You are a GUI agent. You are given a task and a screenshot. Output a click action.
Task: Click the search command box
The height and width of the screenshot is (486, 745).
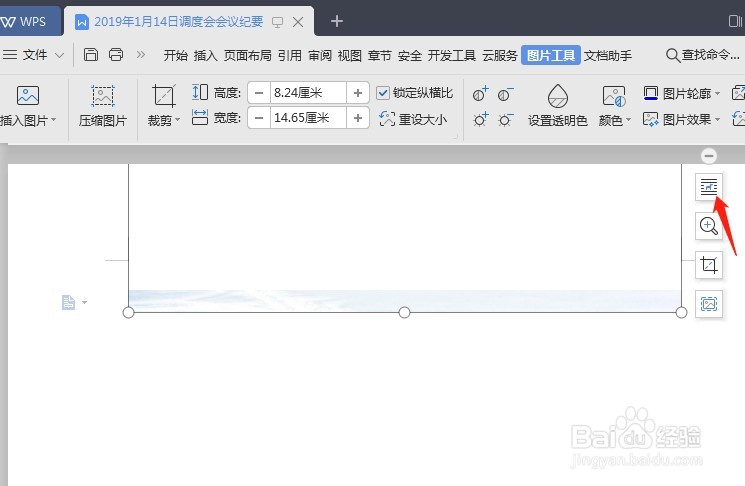coord(703,55)
